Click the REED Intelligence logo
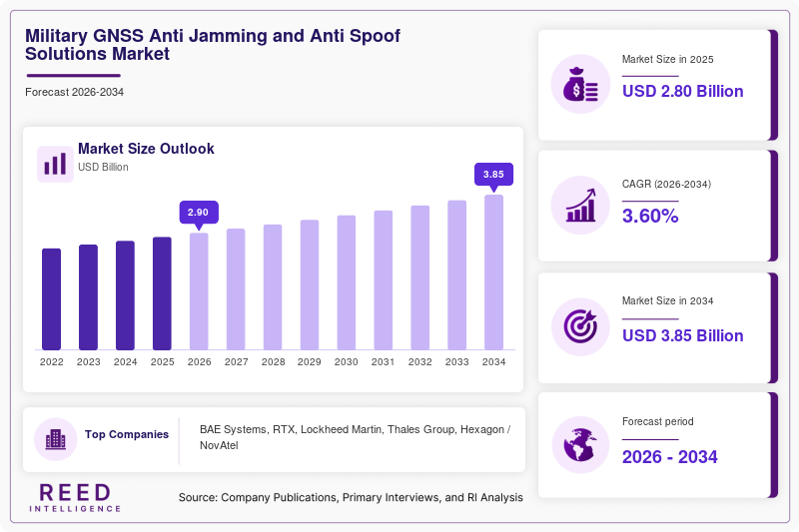The height and width of the screenshot is (532, 799). point(75,497)
